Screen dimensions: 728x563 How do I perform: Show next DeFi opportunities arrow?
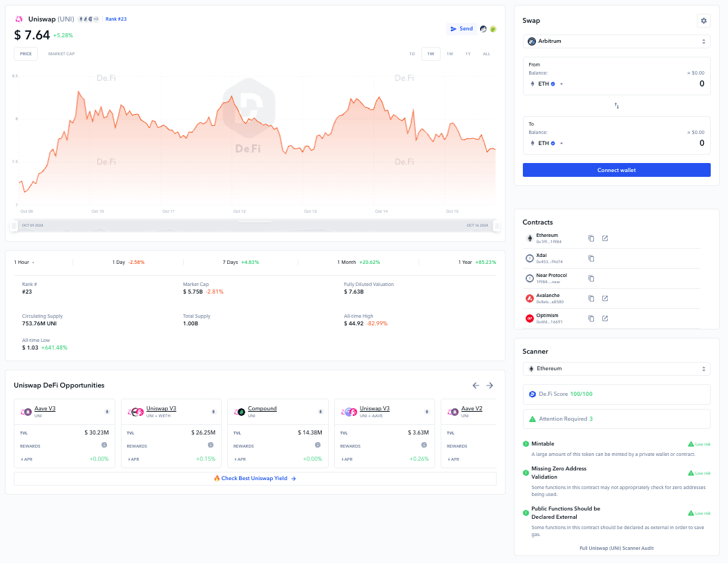490,385
